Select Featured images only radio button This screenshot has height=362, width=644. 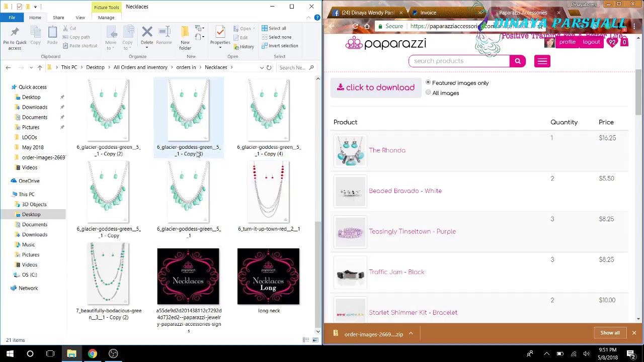point(428,82)
